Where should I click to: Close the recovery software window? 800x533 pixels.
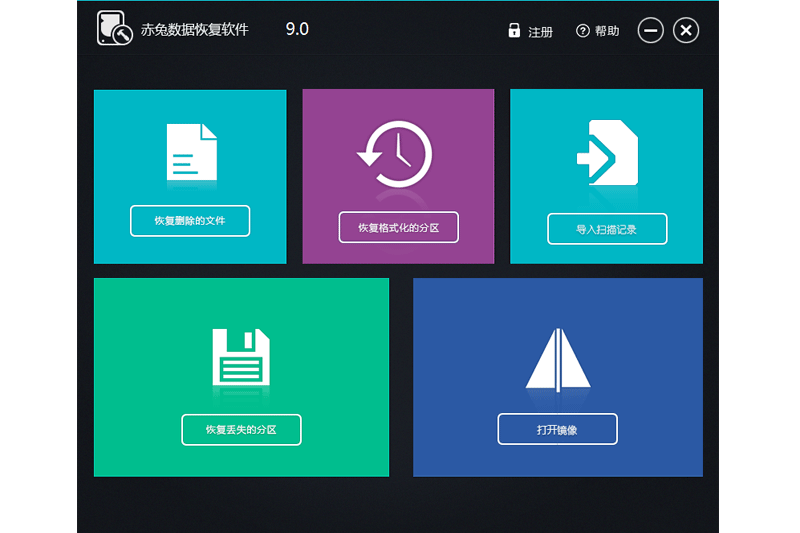(x=686, y=31)
